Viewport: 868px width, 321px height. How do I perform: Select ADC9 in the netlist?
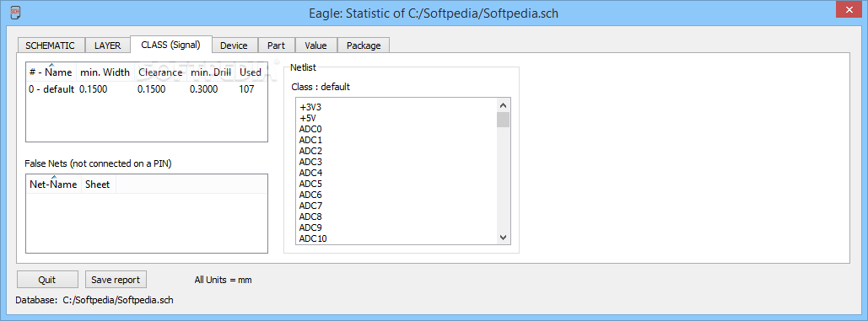tap(310, 227)
